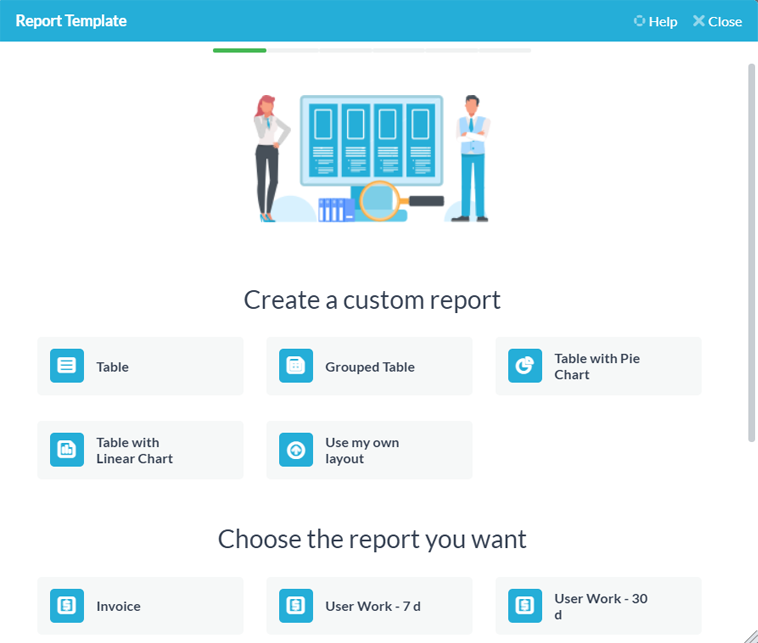Screen dimensions: 758x643
Task: Click the resize grip in dialog corner
Action: [x=750, y=635]
